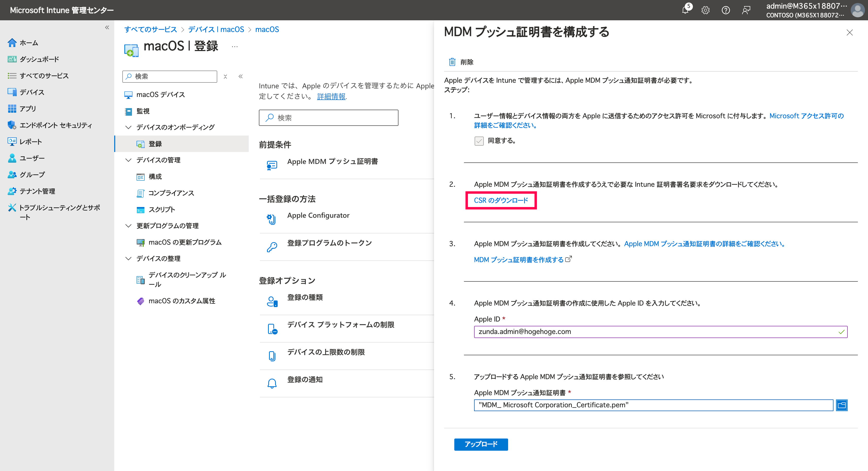This screenshot has width=868, height=471.
Task: Collapse the デバイスのオンボーディング section
Action: (x=128, y=127)
